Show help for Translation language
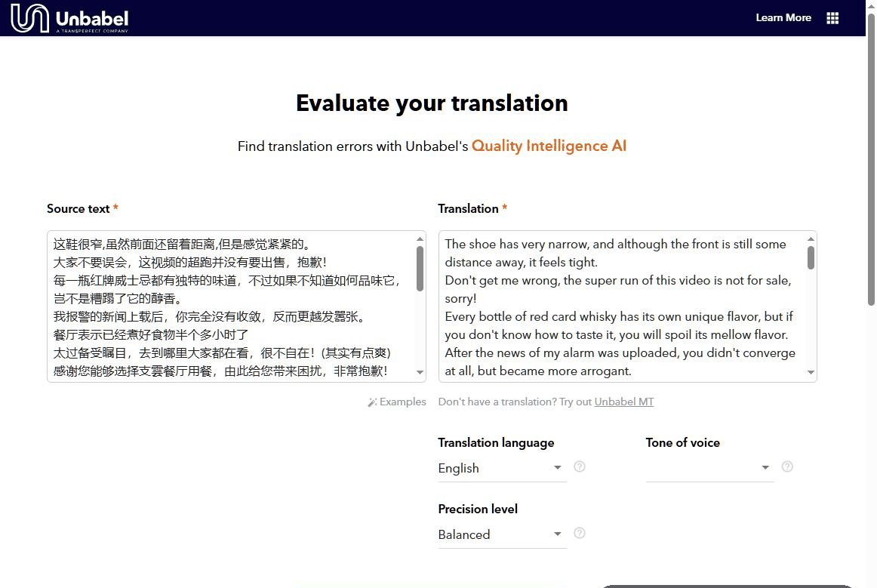Viewport: 877px width, 588px height. pyautogui.click(x=580, y=466)
